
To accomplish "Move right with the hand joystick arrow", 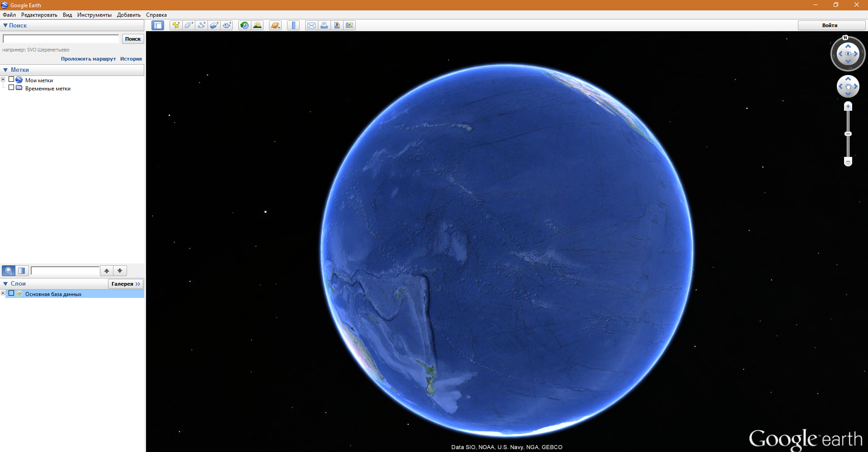I will [x=856, y=86].
